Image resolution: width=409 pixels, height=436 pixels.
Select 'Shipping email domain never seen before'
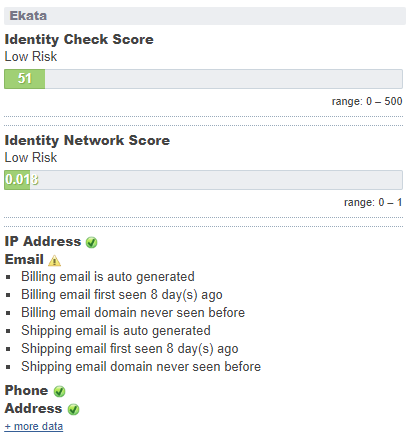pos(141,367)
